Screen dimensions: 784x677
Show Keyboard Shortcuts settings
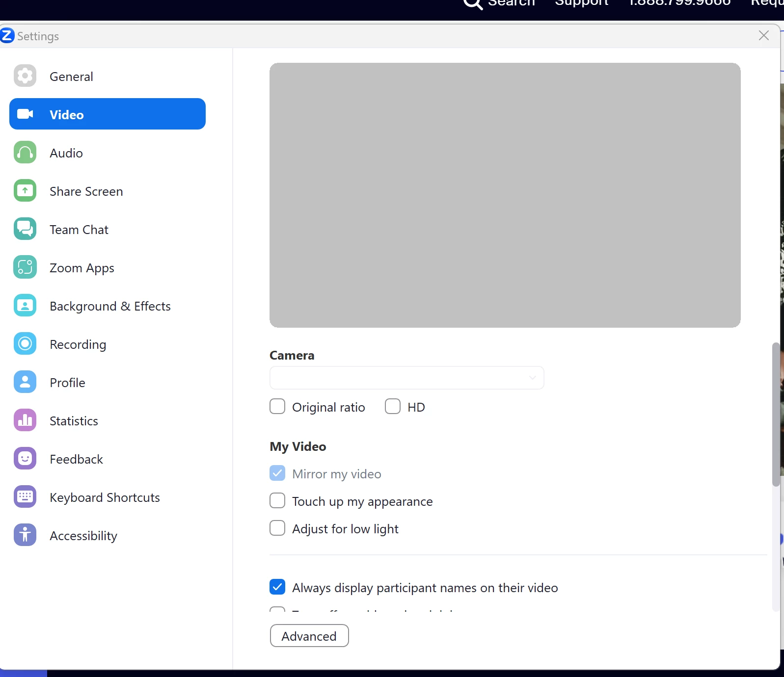click(x=108, y=497)
